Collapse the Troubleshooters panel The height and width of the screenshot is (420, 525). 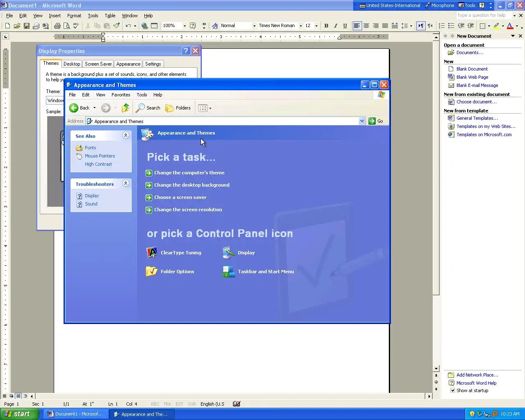[x=126, y=183]
